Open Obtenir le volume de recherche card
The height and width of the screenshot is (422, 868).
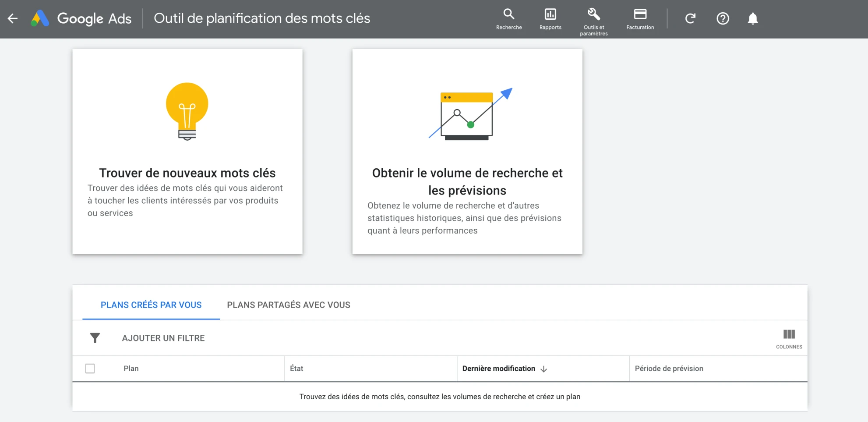(467, 151)
